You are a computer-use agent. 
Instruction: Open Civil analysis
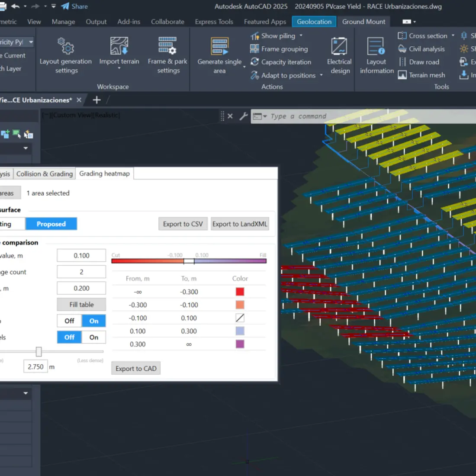pyautogui.click(x=421, y=49)
